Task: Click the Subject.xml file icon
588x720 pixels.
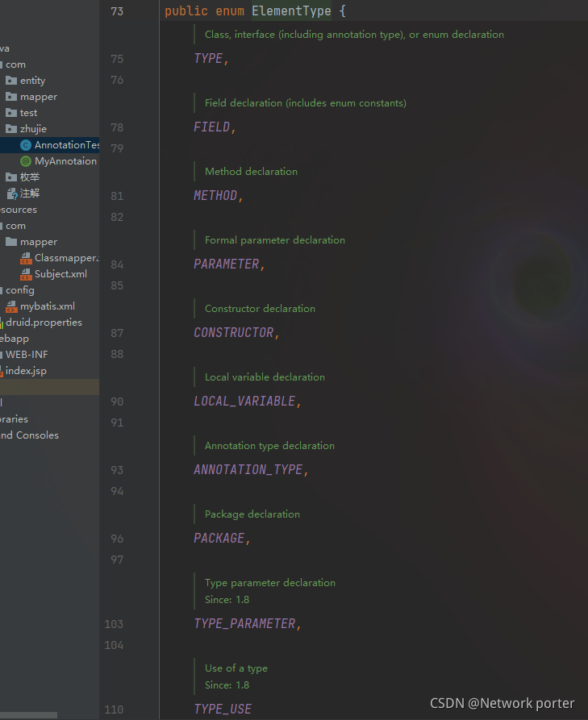Action: click(26, 274)
